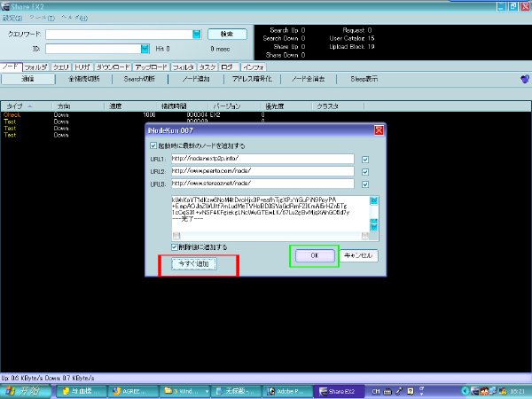532x399 pixels.
Task: Switch to the インフォ tab
Action: coord(253,67)
